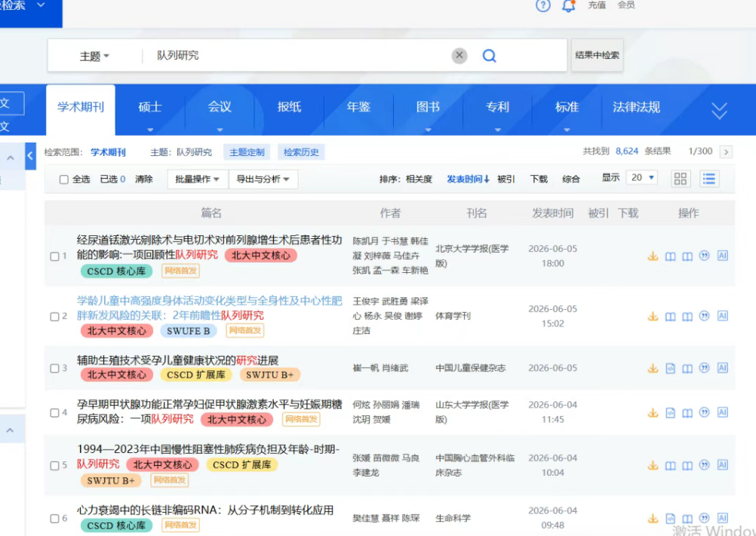756x536 pixels.
Task: Check the box for result 6
Action: pos(54,519)
